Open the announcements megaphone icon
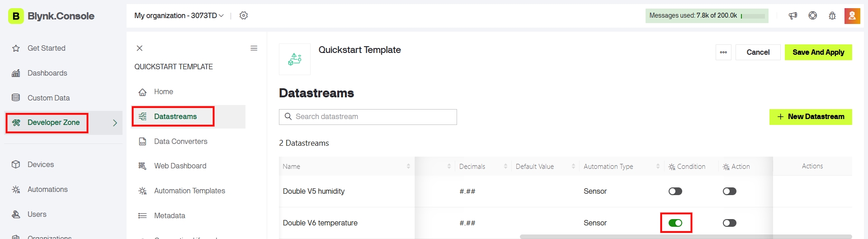 [x=793, y=16]
